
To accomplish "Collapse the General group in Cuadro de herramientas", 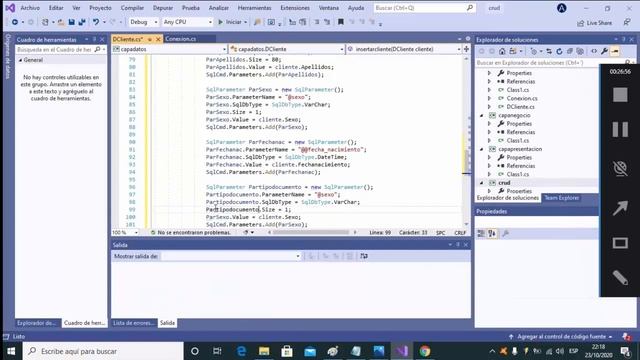I will pyautogui.click(x=20, y=60).
